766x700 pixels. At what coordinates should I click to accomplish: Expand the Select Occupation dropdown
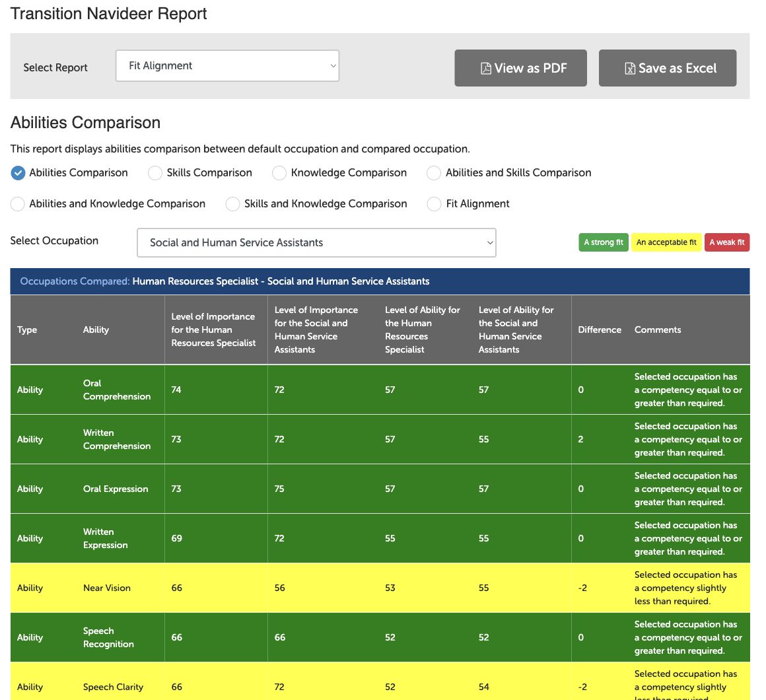pos(316,243)
